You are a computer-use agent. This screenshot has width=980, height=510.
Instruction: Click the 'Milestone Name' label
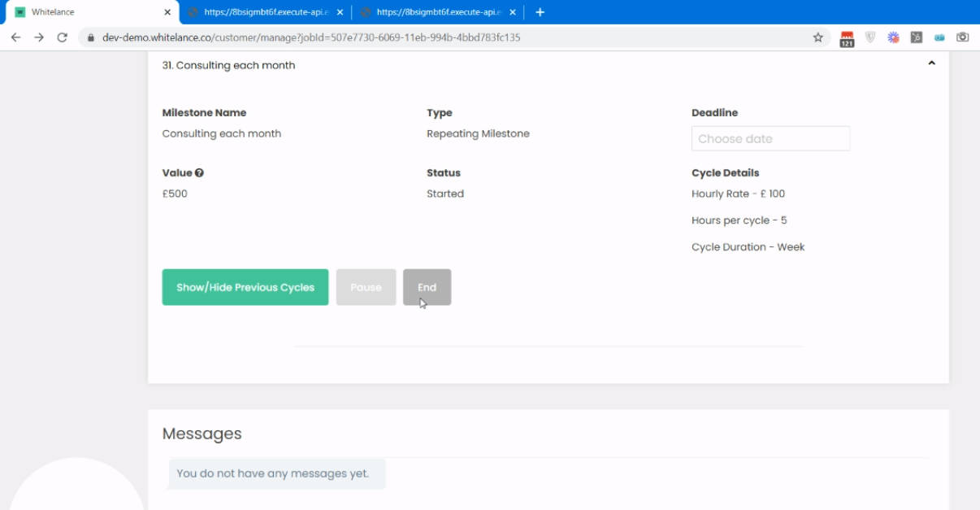[x=204, y=113]
